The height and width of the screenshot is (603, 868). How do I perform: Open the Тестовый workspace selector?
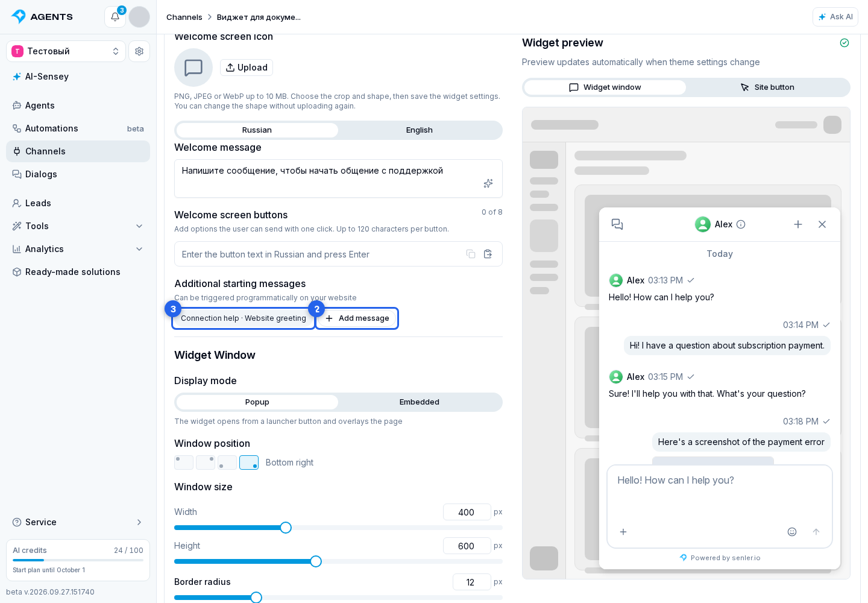pyautogui.click(x=66, y=51)
